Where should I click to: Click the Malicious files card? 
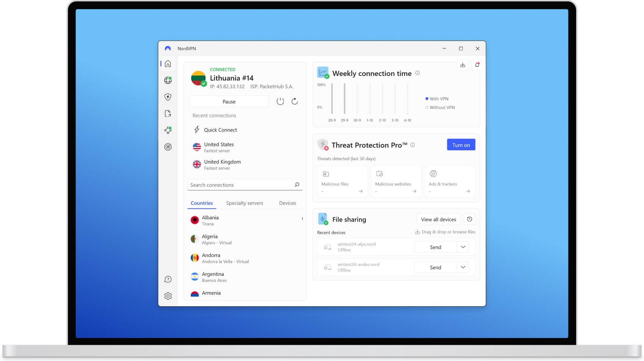click(x=342, y=182)
